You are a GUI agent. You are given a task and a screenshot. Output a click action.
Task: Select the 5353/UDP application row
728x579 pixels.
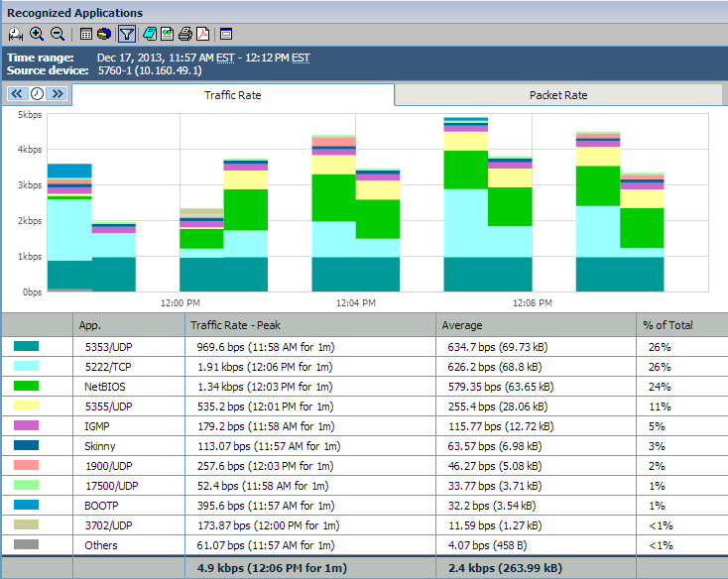pos(101,347)
